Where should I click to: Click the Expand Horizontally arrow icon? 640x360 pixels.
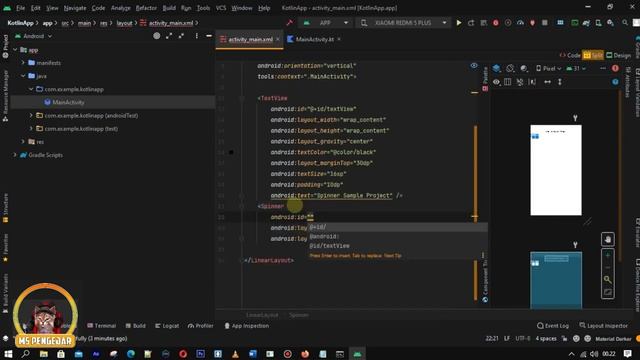547,82
